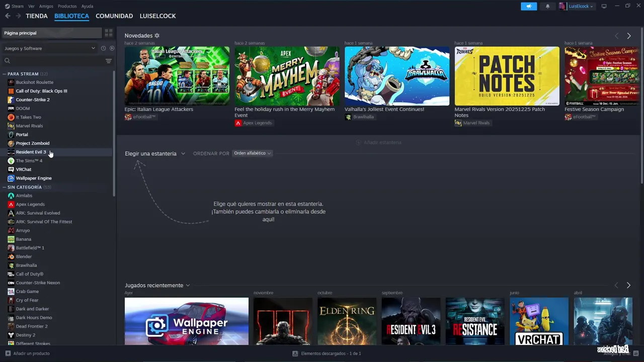Click the VRChat list icon
Viewport: 644px width, 362px height.
coord(11,169)
